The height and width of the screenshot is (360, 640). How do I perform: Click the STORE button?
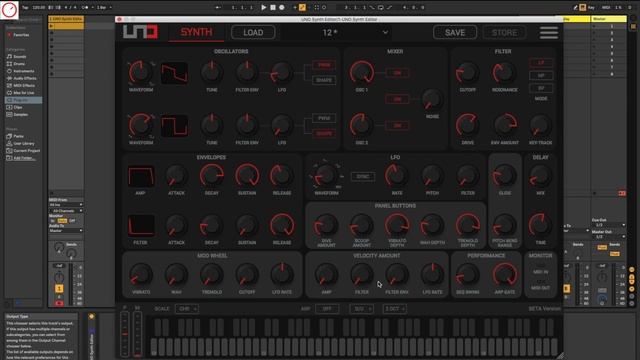click(504, 32)
